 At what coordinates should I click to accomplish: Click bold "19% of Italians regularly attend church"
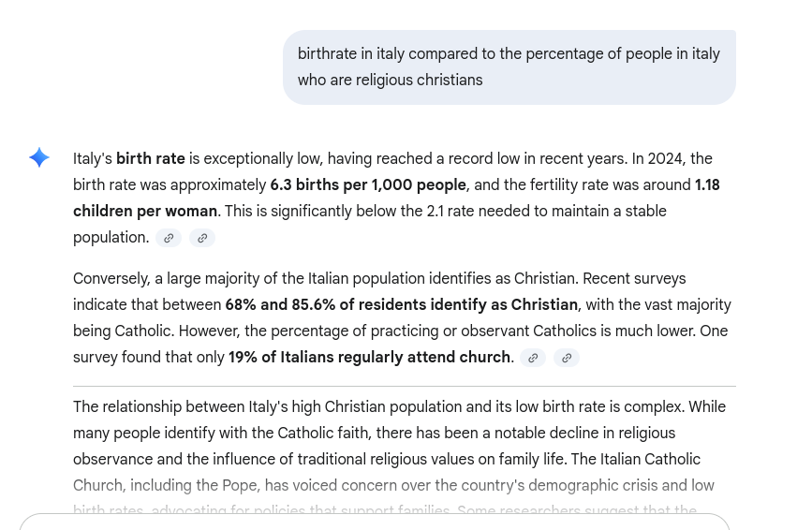point(370,358)
